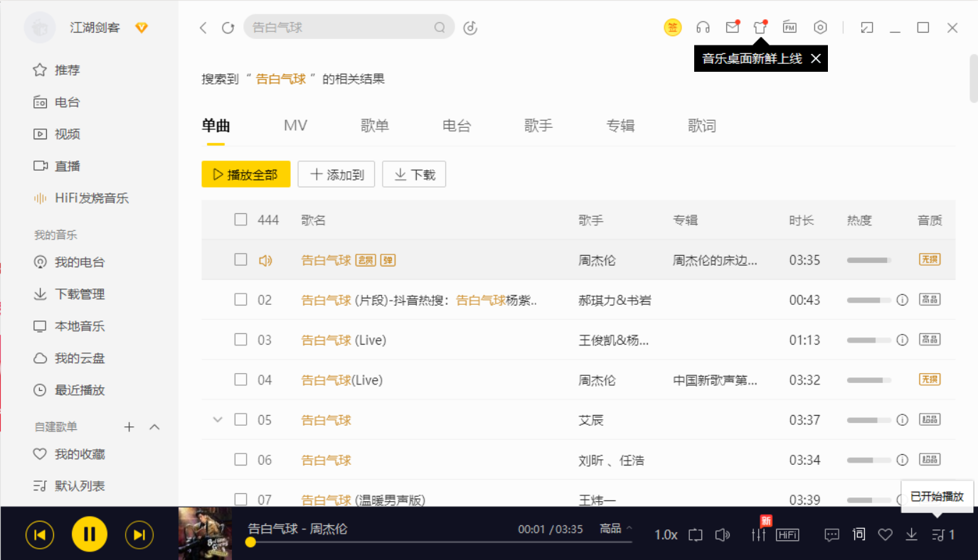Image resolution: width=978 pixels, height=560 pixels.
Task: Open the equalizer sound effects icon
Action: tap(759, 535)
